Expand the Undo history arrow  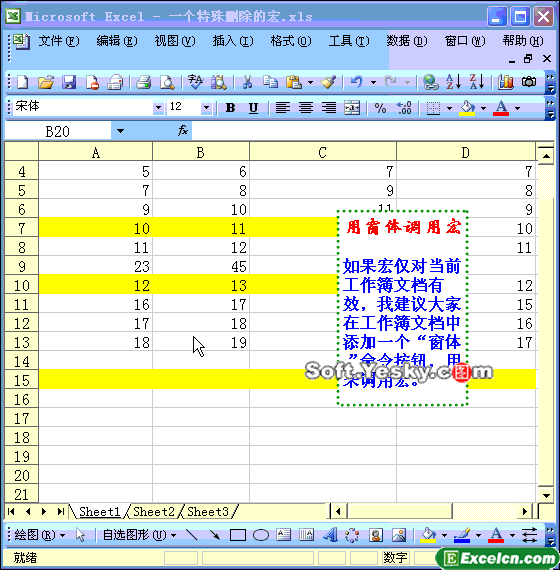pyautogui.click(x=373, y=82)
